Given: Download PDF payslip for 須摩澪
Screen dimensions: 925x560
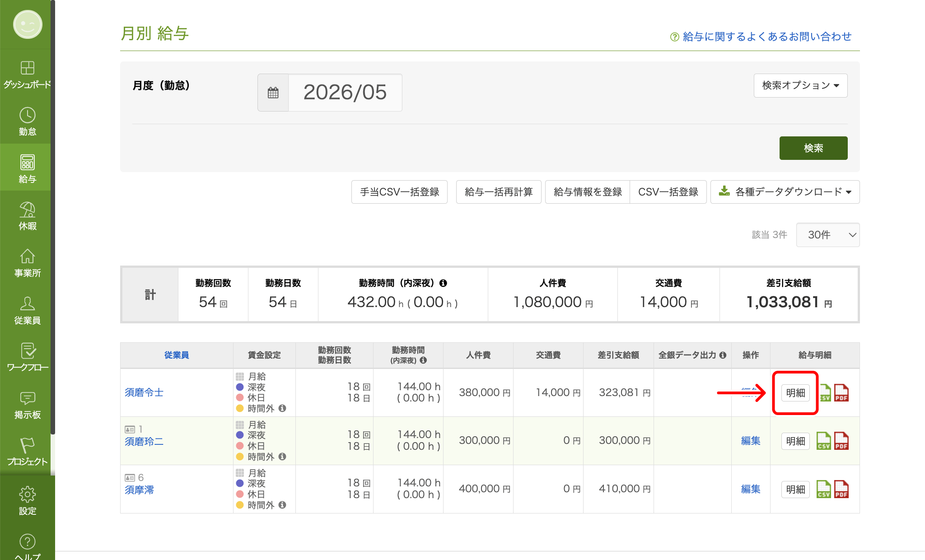Looking at the screenshot, I should (841, 489).
